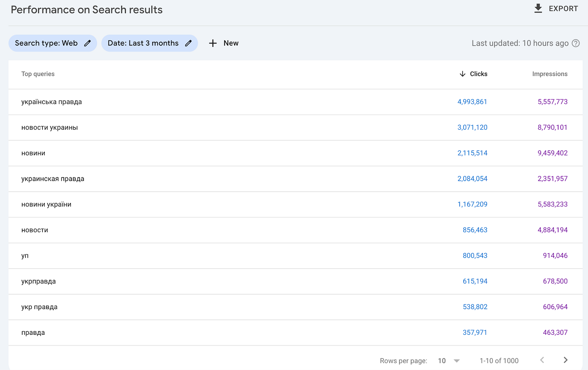Screen dimensions: 588x370
Task: Click the impressions value 5,583,233
Action: [552, 204]
